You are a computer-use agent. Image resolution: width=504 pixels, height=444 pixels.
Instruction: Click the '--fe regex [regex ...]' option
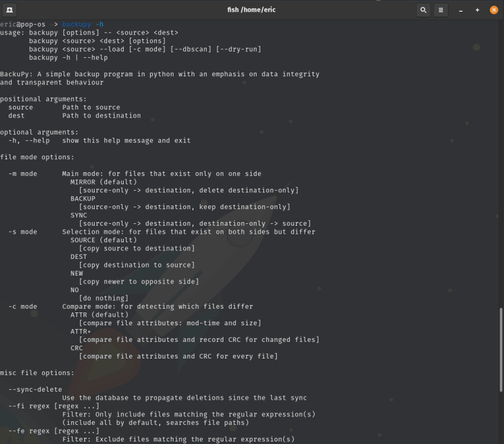pos(54,431)
